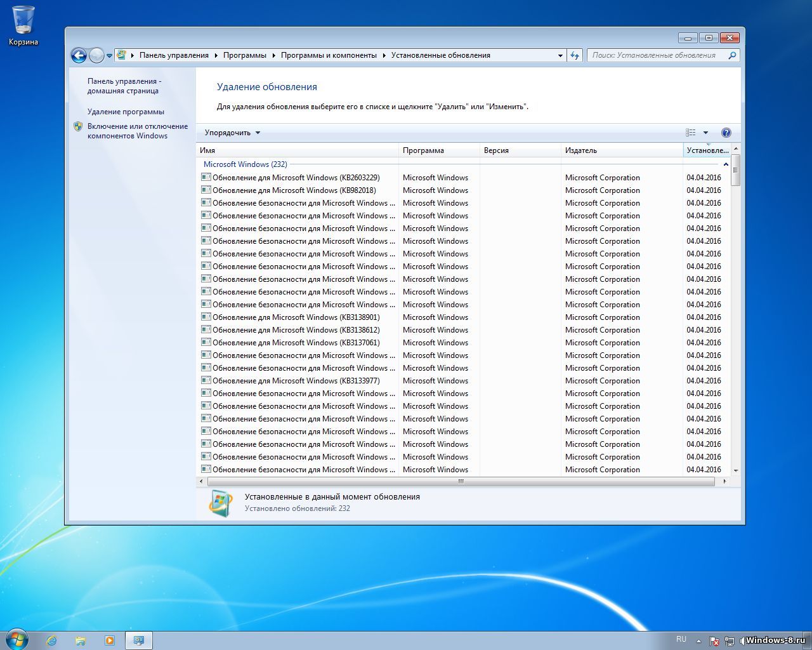Viewport: 812px width, 650px height.
Task: Open the recent pages dropdown next to the Forward arrow
Action: pyautogui.click(x=109, y=56)
